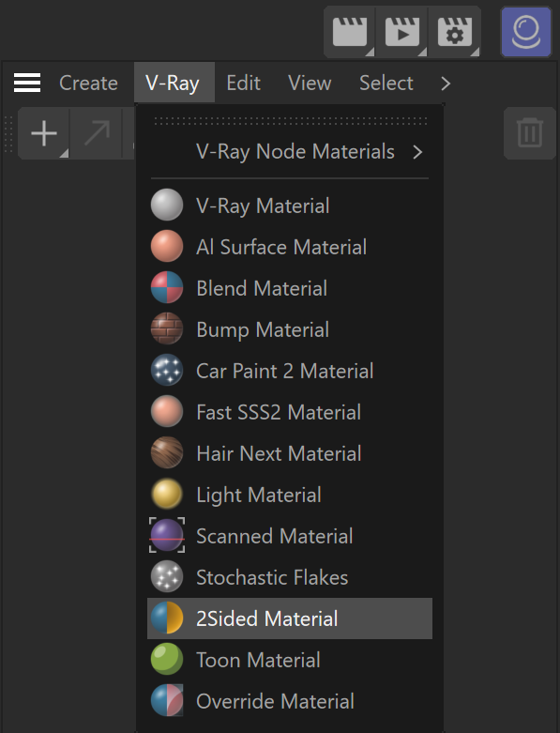Open the Create menu
This screenshot has width=560, height=733.
point(88,84)
